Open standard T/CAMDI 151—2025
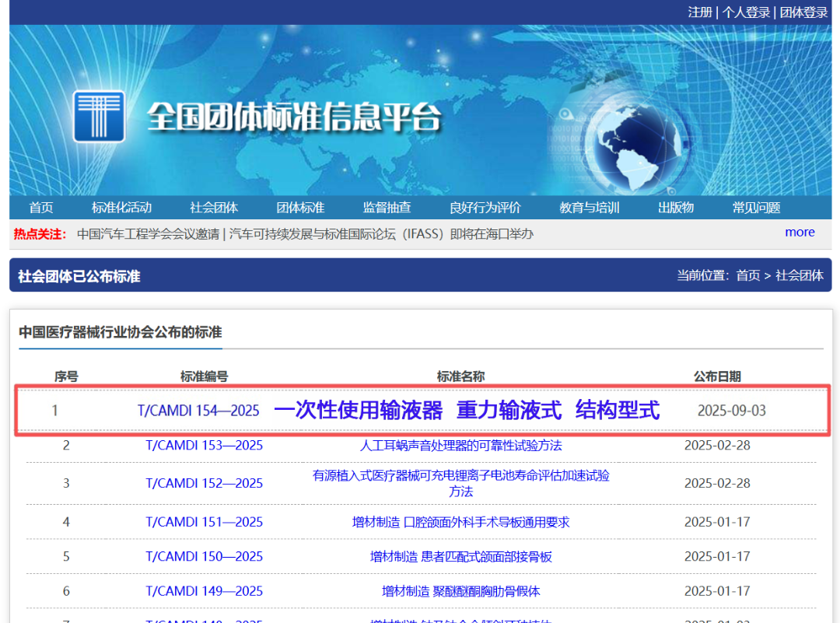This screenshot has height=623, width=840. pyautogui.click(x=204, y=522)
